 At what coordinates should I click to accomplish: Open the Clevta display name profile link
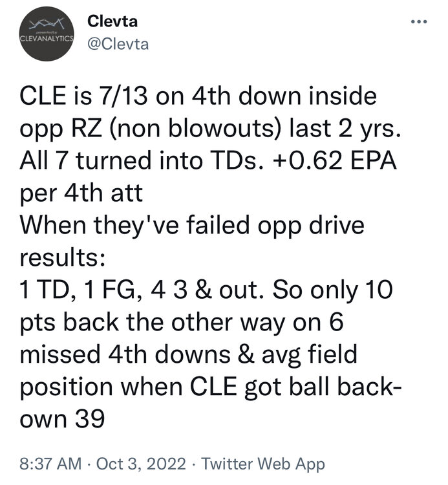click(112, 21)
